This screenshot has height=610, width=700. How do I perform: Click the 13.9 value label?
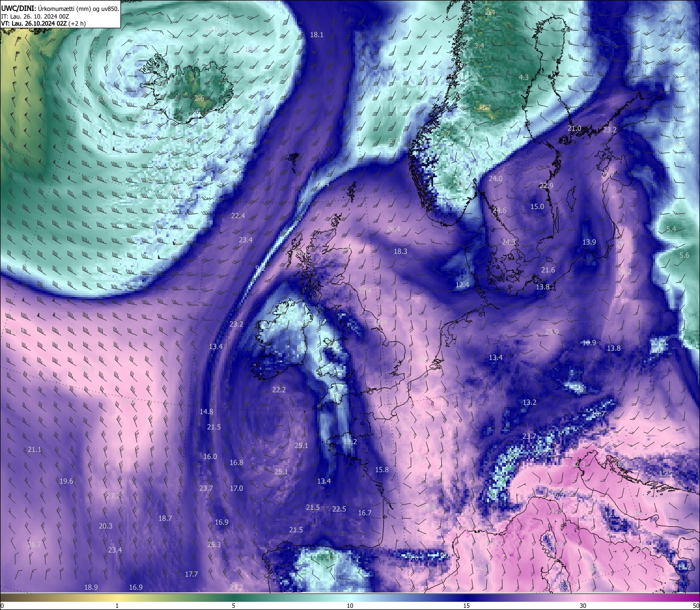(x=589, y=242)
